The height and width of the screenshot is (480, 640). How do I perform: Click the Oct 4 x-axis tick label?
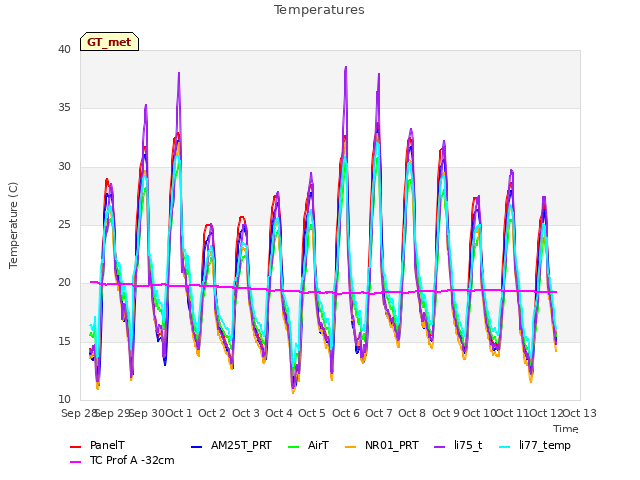[x=279, y=413]
